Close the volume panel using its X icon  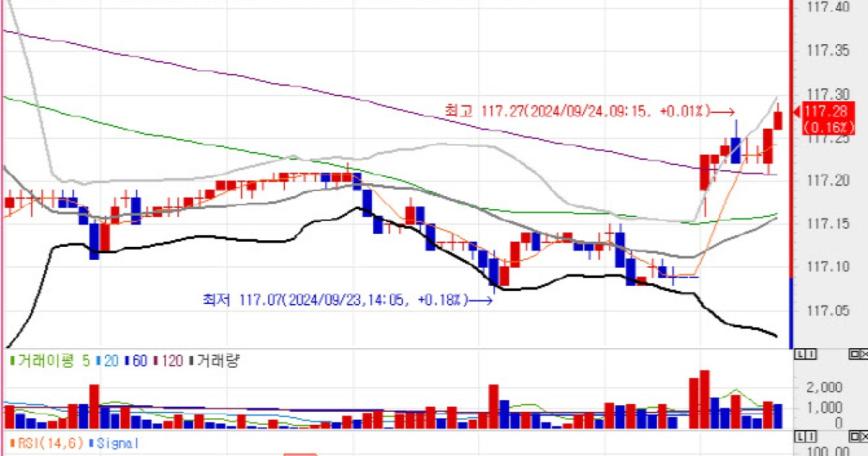(864, 354)
